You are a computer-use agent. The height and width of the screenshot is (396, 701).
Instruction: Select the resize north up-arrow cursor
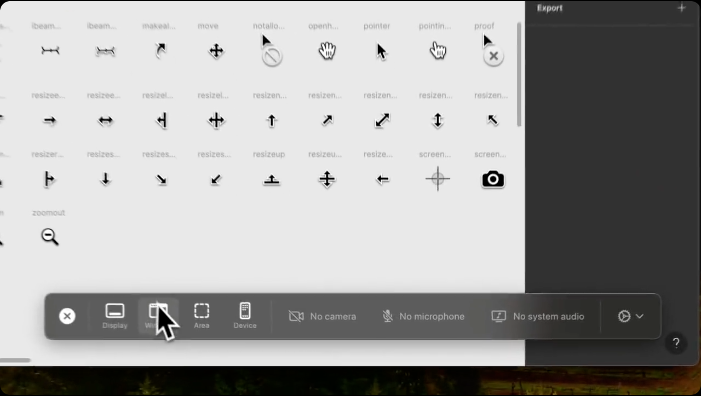[271, 120]
